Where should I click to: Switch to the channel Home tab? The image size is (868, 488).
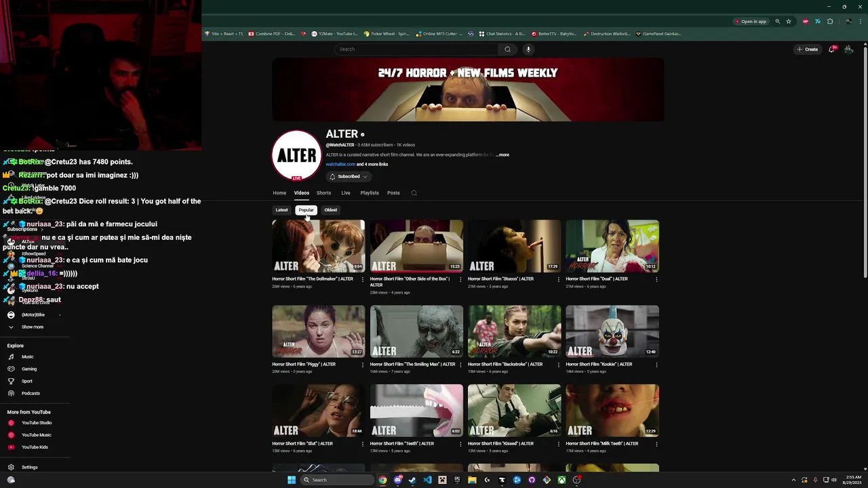[x=279, y=192]
